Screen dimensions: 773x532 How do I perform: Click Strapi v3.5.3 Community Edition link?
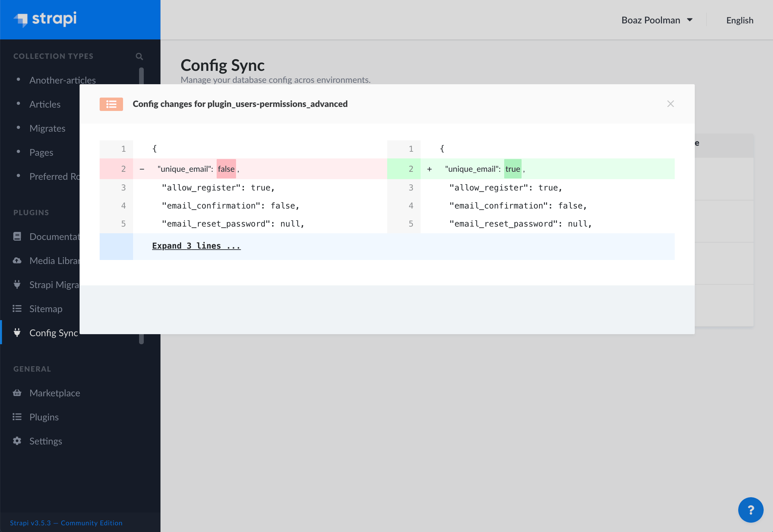pos(66,523)
